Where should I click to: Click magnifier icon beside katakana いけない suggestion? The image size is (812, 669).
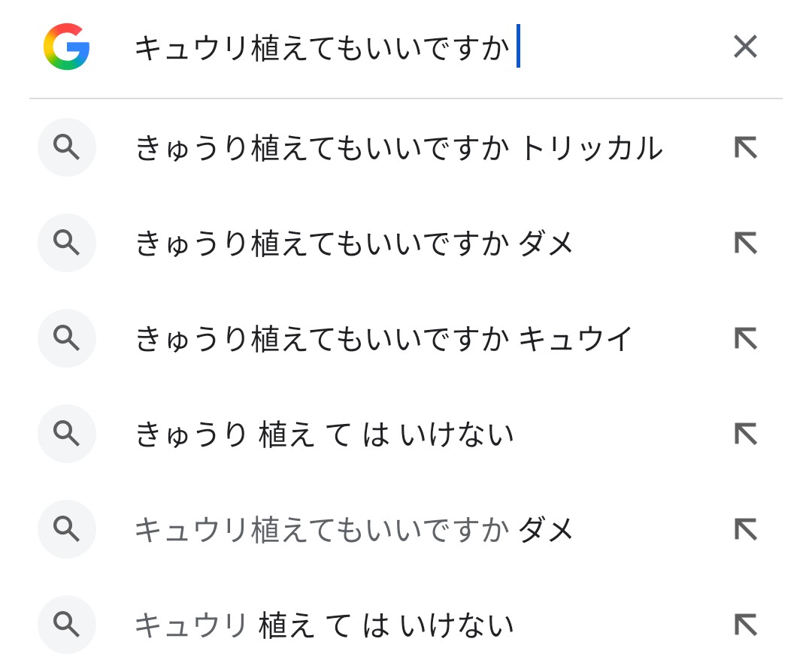pos(67,625)
